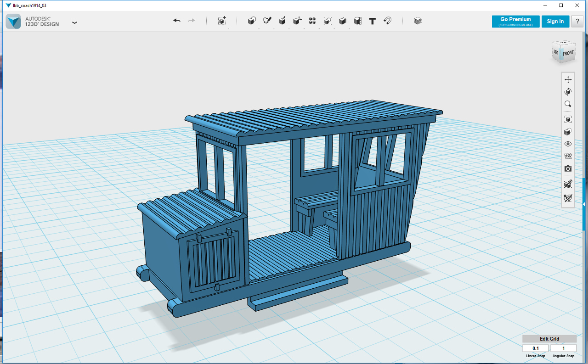This screenshot has width=588, height=364.
Task: Open the Angular Snap value dropdown
Action: 564,348
